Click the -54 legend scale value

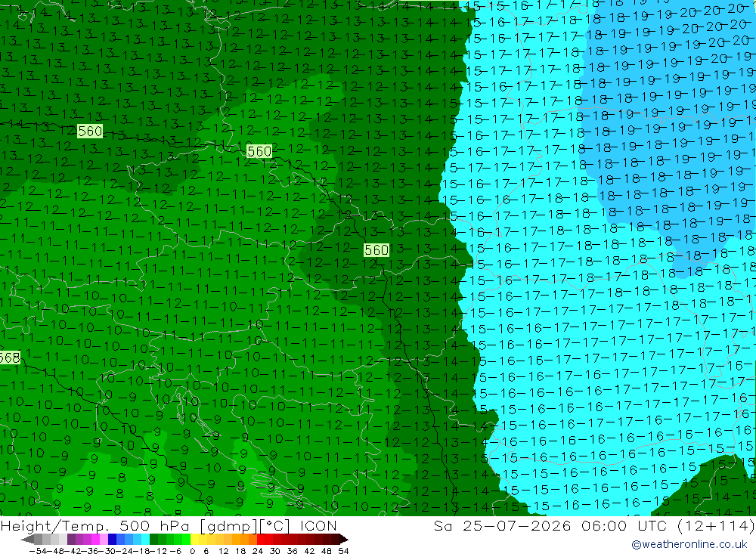tap(38, 551)
